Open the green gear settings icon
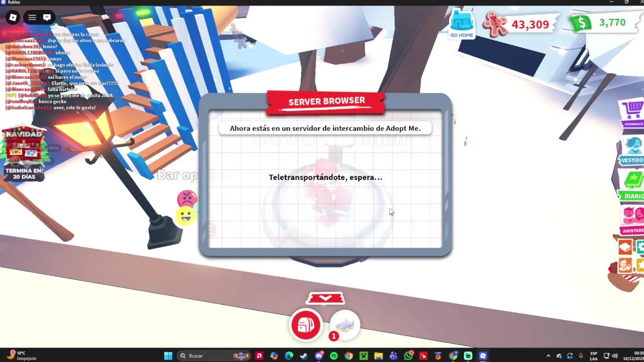Viewport: 644px width, 362px height. point(640,247)
